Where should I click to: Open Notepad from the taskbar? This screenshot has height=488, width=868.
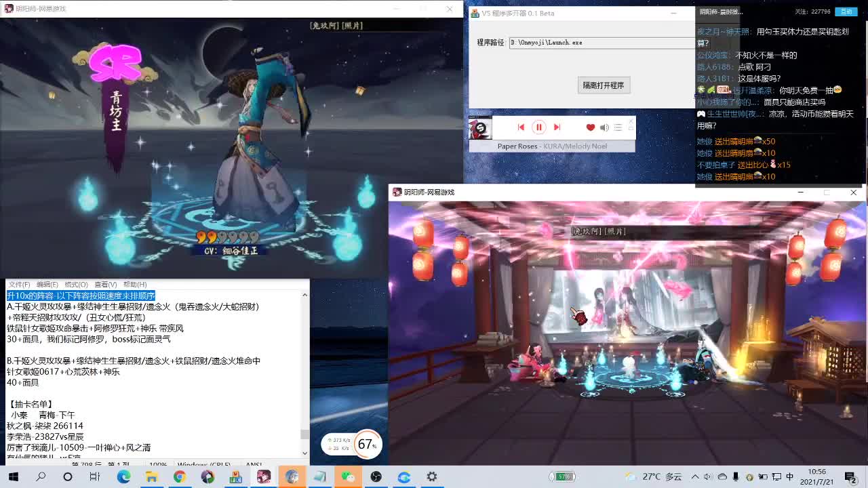click(319, 476)
